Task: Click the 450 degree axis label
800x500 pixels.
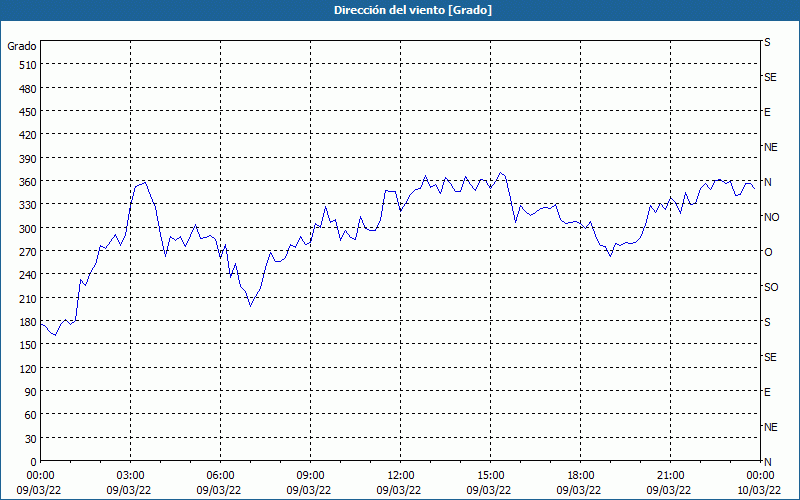Action: tap(28, 112)
